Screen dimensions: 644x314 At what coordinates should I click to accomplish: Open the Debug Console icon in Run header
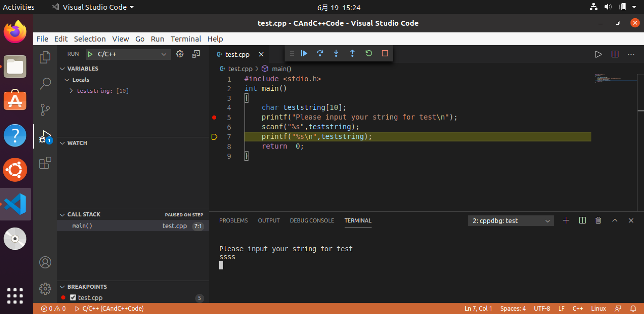pos(196,54)
